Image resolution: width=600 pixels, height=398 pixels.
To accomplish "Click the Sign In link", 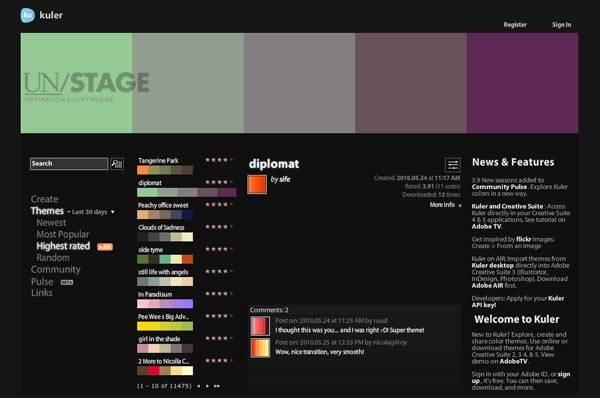I will pos(561,24).
